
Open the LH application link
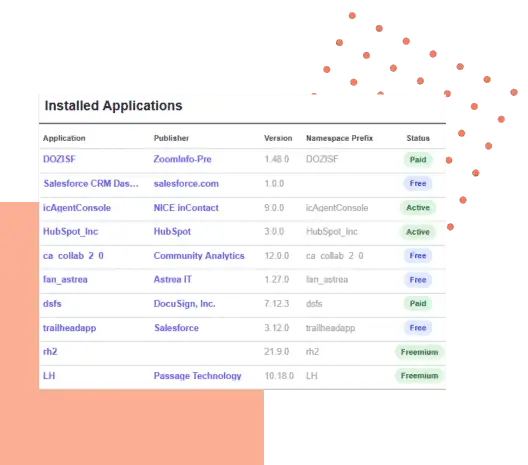point(49,376)
